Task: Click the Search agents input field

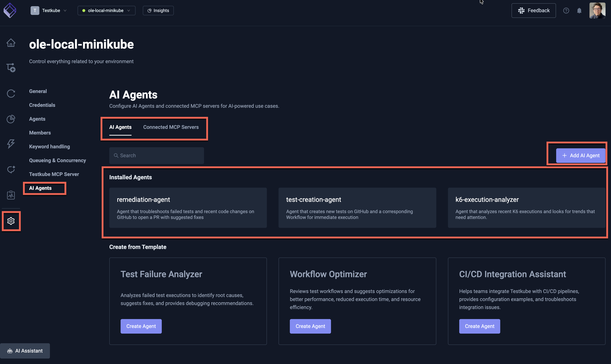Action: point(157,155)
